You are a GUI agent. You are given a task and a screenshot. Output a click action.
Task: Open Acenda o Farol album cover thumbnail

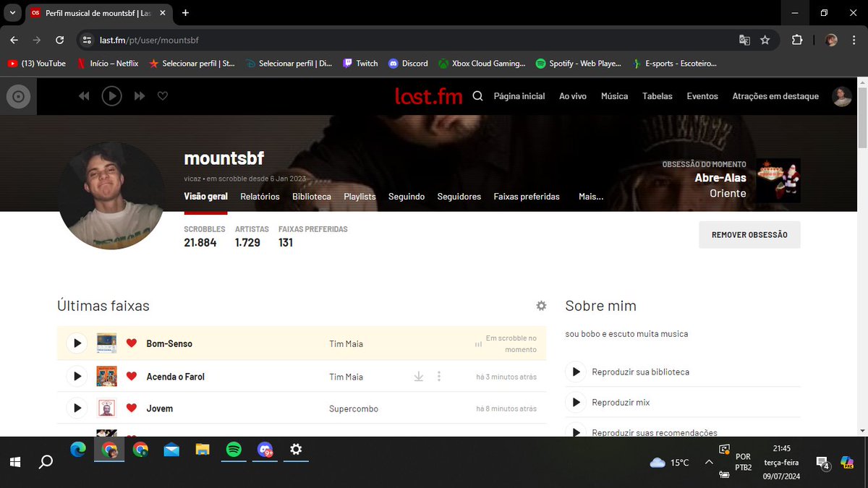coord(106,377)
